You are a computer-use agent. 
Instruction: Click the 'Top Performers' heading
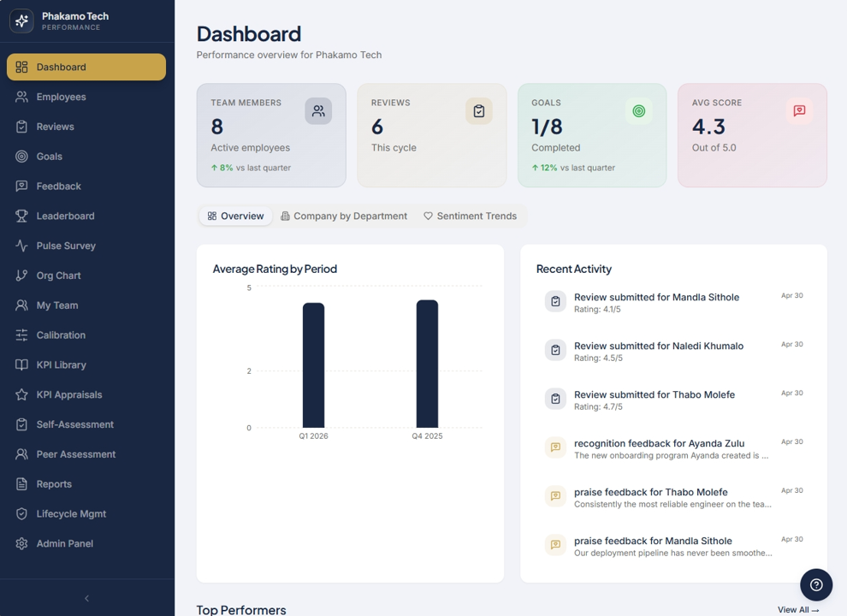point(241,609)
